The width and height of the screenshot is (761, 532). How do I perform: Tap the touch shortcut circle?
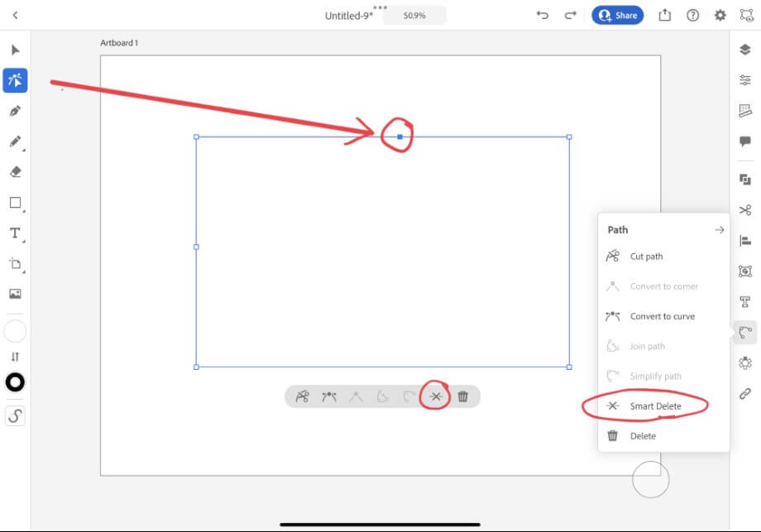(x=650, y=480)
